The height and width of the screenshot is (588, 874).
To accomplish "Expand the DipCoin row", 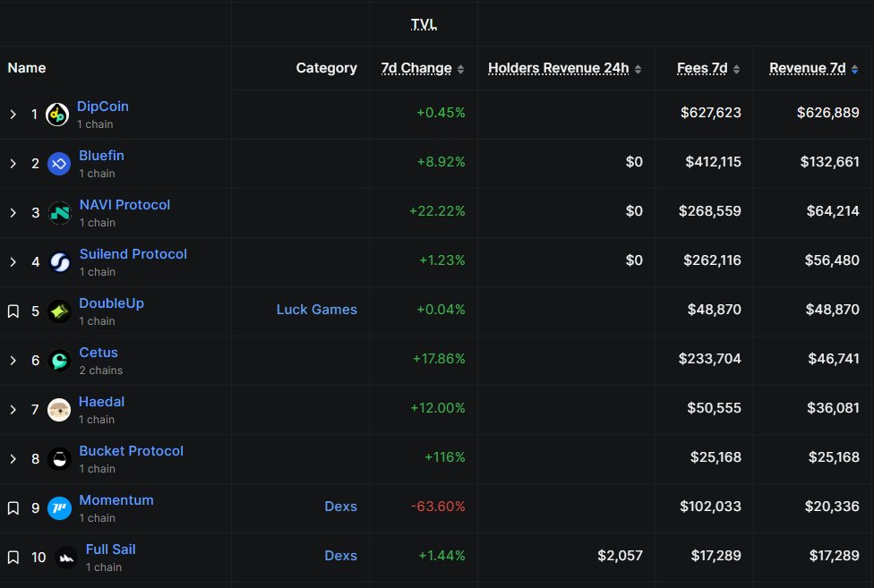I will tap(13, 115).
